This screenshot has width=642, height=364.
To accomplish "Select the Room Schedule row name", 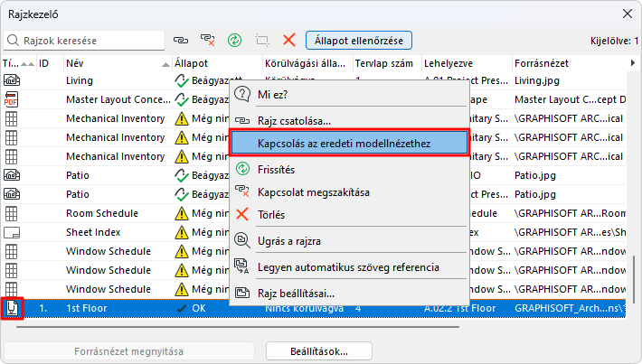I will [102, 213].
